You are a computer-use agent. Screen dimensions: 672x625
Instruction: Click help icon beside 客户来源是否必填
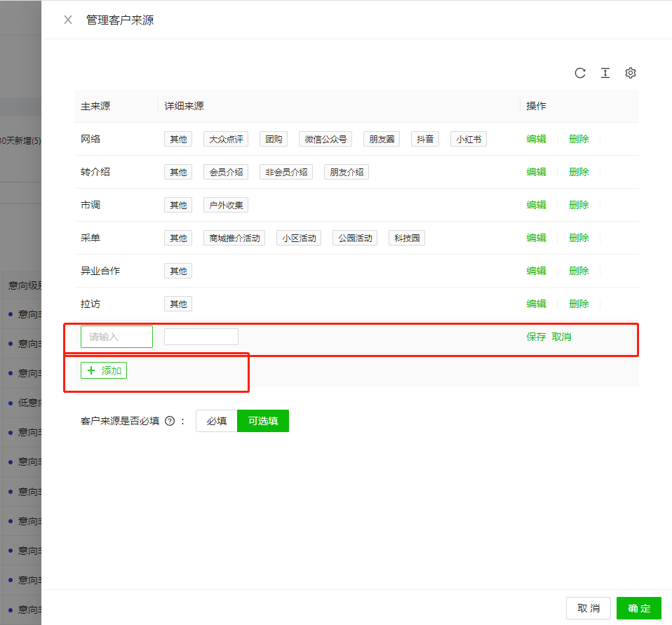coord(170,422)
